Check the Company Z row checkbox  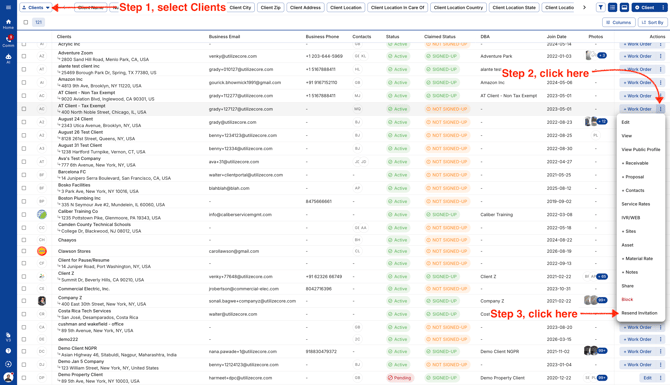(24, 301)
